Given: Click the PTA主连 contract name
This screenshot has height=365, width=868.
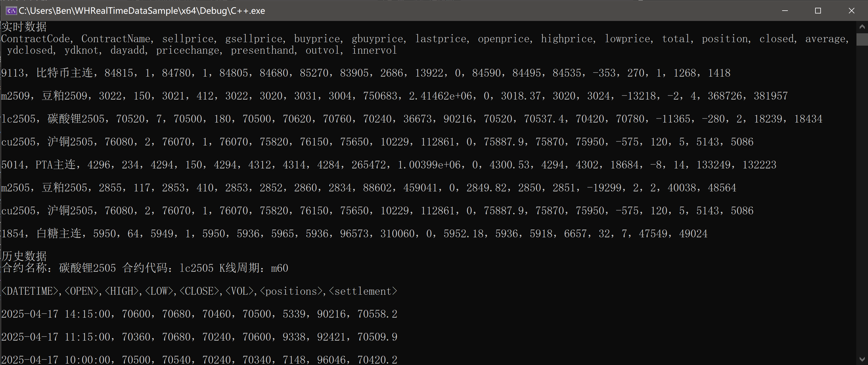Looking at the screenshot, I should 56,165.
